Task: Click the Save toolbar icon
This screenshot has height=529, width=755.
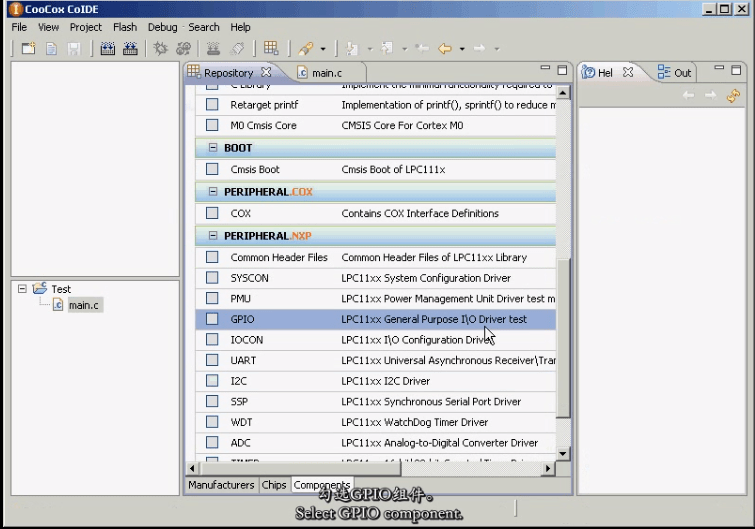Action: coord(74,48)
